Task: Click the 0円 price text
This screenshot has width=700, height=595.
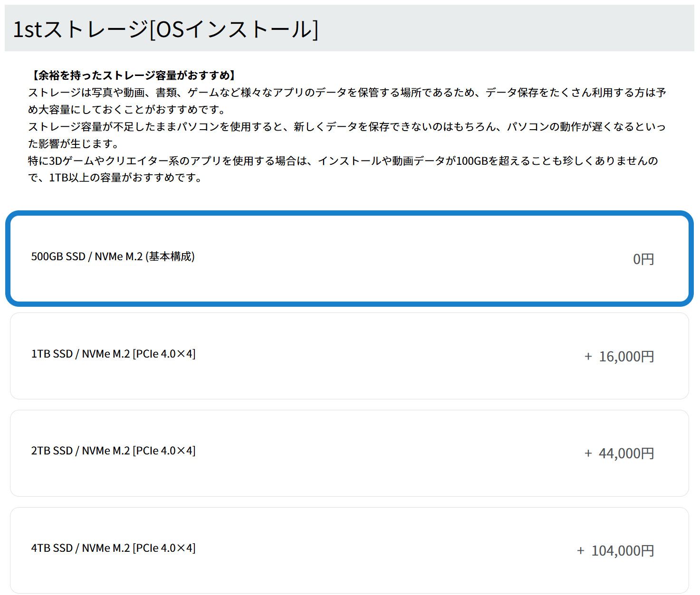Action: pyautogui.click(x=643, y=259)
